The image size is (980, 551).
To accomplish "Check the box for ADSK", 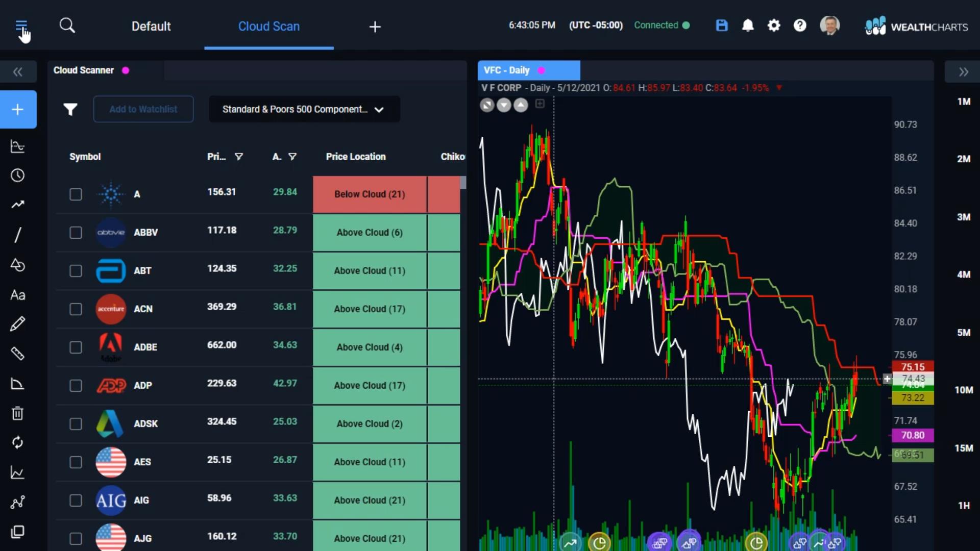I will point(76,424).
